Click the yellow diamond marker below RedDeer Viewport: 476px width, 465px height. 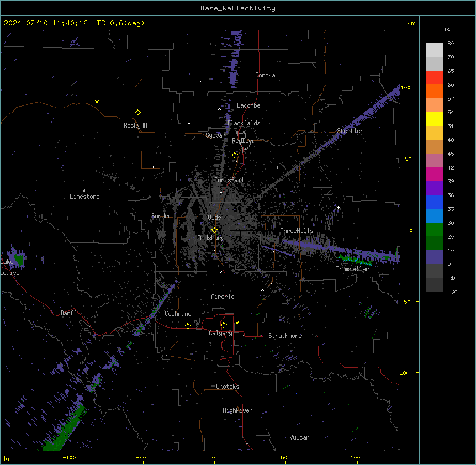click(x=235, y=155)
